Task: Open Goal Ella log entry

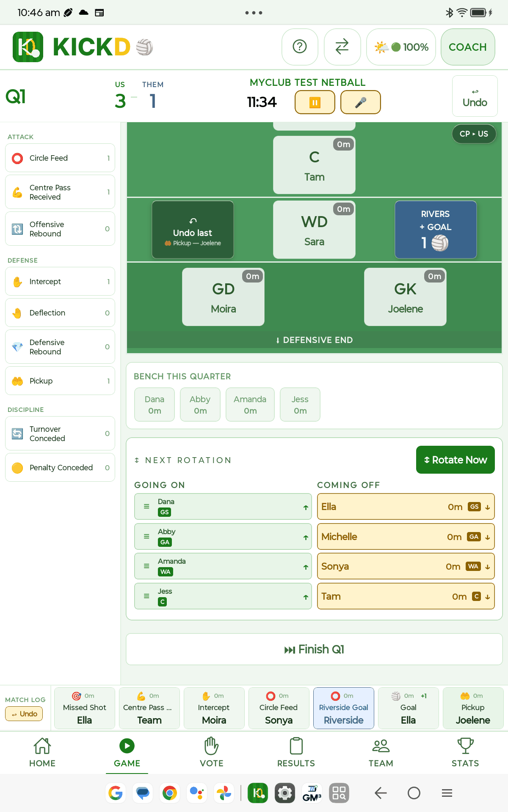Action: pos(409,708)
